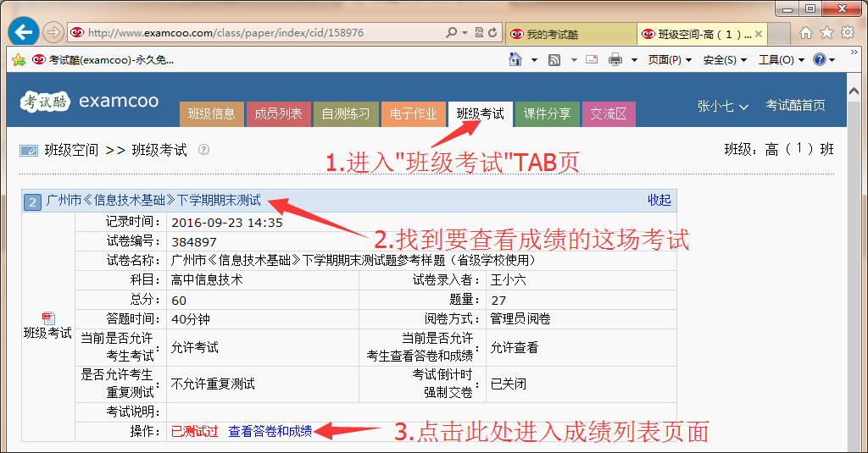This screenshot has width=868, height=453.
Task: Click the add-to-favorites-bar star icon
Action: pos(18,60)
